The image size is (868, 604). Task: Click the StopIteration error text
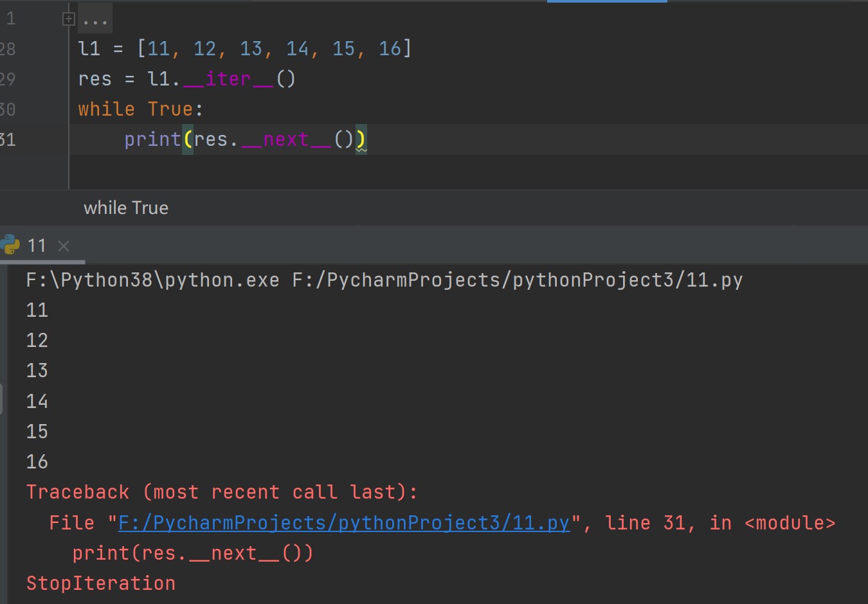[x=101, y=583]
